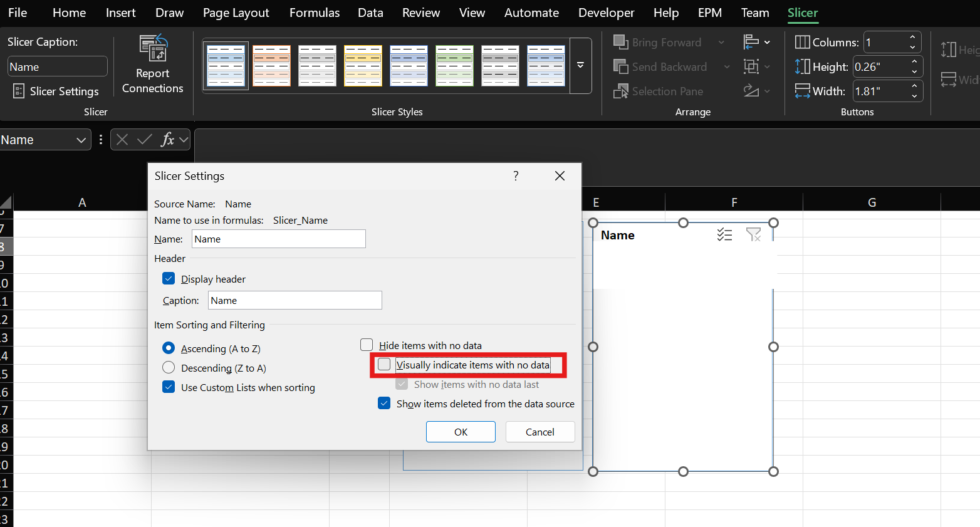Open the Name Box dropdown

pyautogui.click(x=81, y=139)
